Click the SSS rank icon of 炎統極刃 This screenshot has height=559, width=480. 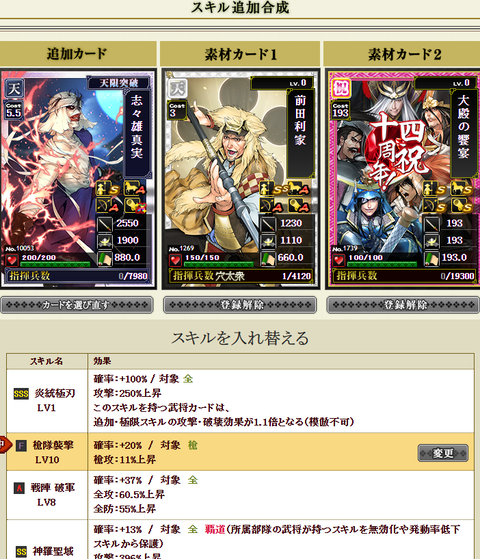pos(21,394)
